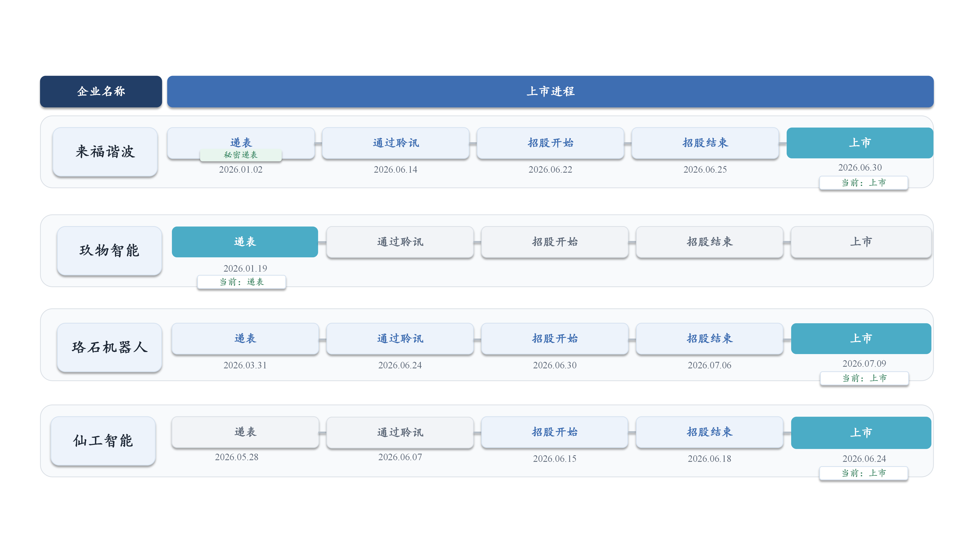This screenshot has height=551, width=980.
Task: Click grey 上市 step in 玖物智能 row
Action: pos(861,242)
